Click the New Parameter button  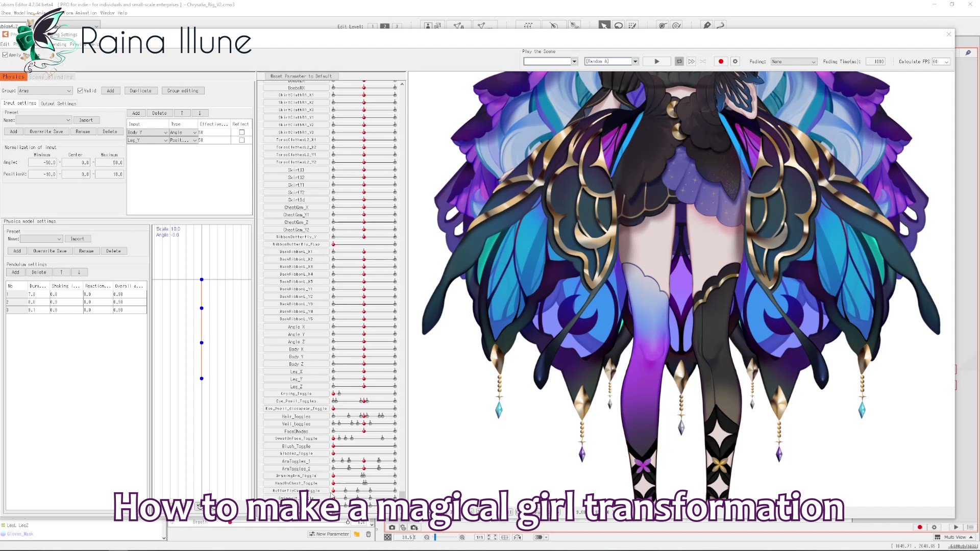tap(329, 534)
